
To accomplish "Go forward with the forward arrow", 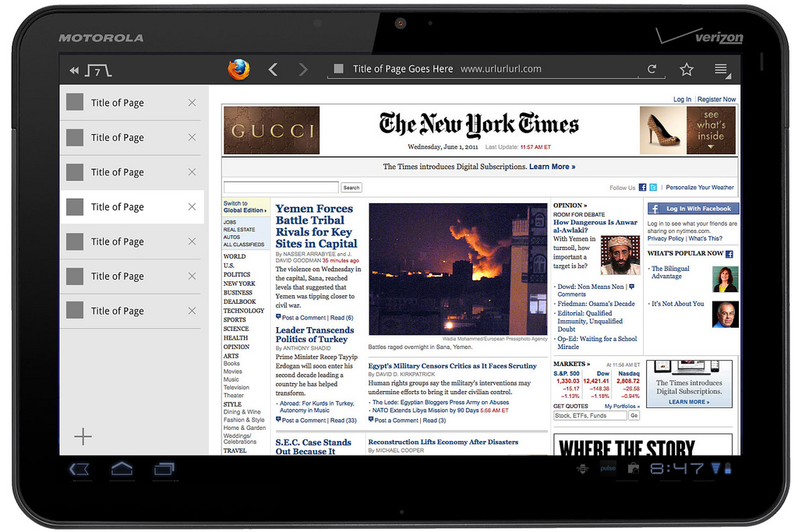I will click(x=303, y=69).
